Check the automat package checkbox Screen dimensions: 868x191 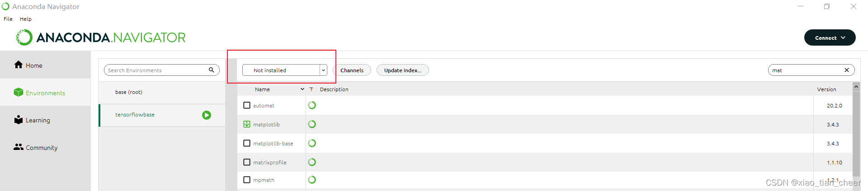247,105
